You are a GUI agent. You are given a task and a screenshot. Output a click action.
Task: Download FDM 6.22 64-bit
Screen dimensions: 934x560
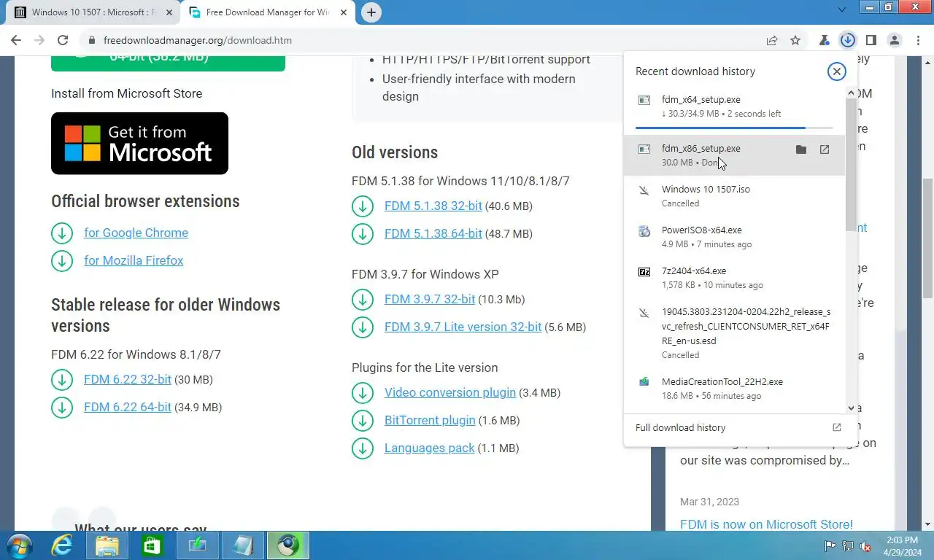(128, 407)
